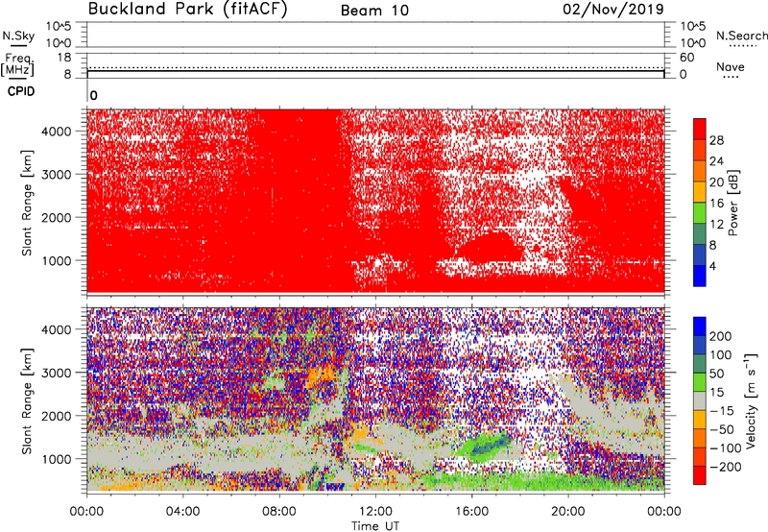Viewport: 768px width, 532px height.
Task: Pick the red swatch below -200 velocity
Action: [x=700, y=475]
